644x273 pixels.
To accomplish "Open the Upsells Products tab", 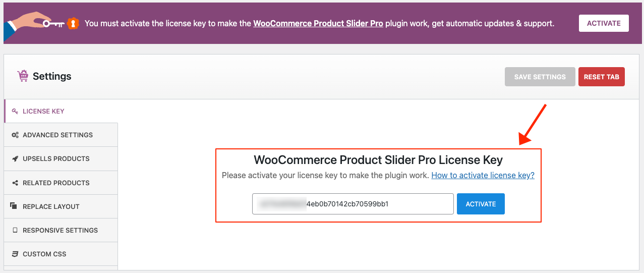I will (56, 159).
